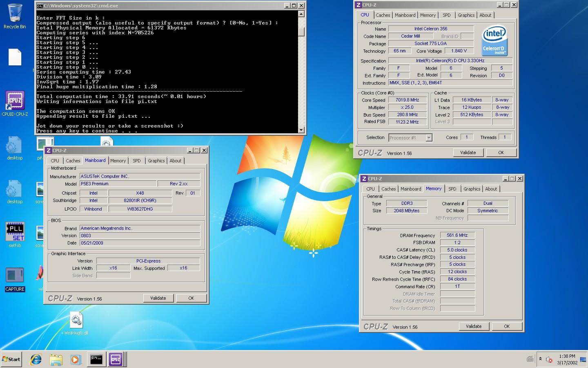Click the W83627DHG LPCIO field
This screenshot has width=588, height=368.
click(140, 209)
